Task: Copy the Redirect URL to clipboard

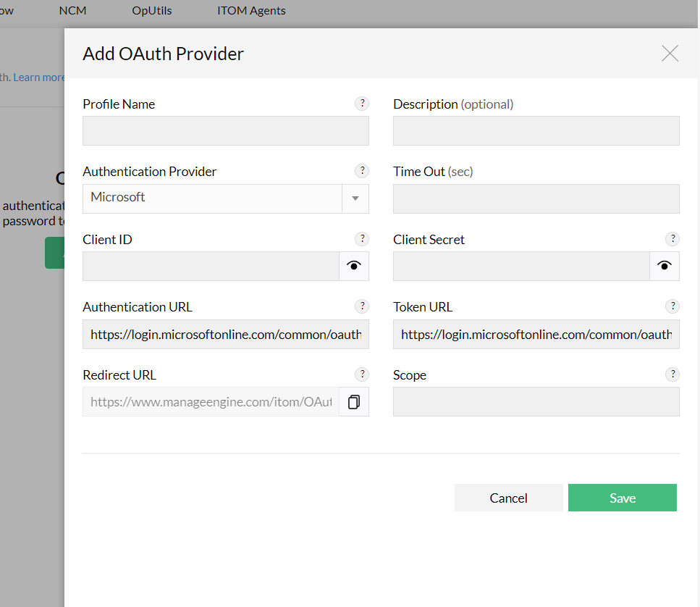Action: (x=354, y=402)
